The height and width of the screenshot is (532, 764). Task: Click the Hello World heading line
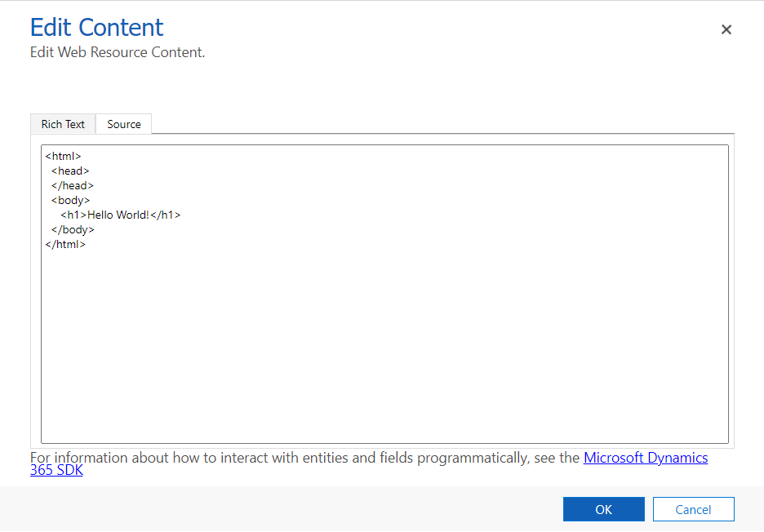pyautogui.click(x=114, y=215)
